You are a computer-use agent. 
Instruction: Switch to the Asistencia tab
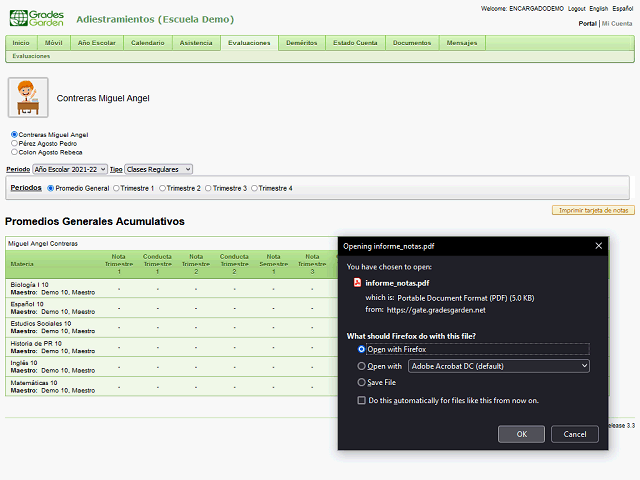tap(196, 43)
